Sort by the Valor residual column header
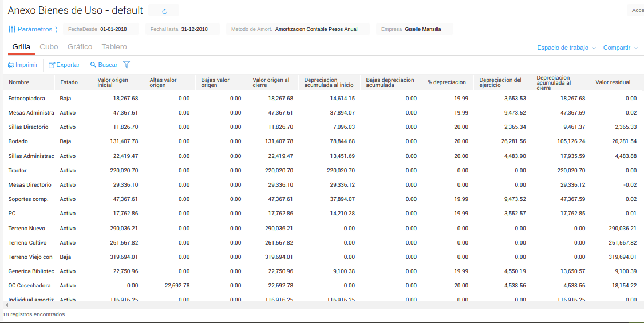 click(613, 82)
